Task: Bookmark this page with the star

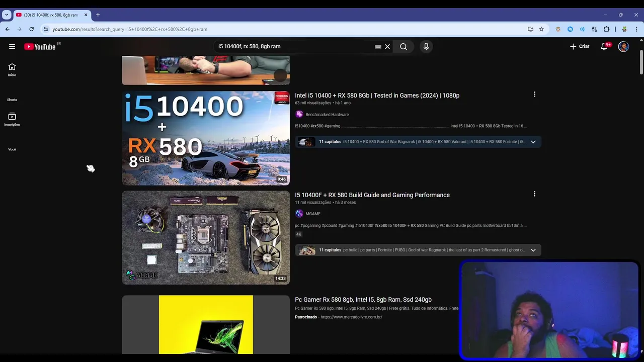Action: 541,29
